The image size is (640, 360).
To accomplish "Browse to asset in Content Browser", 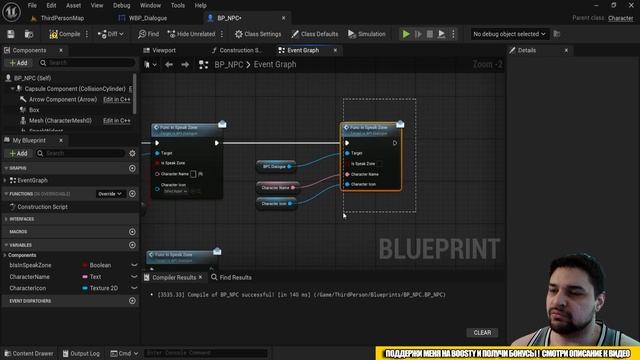I will pyautogui.click(x=29, y=34).
